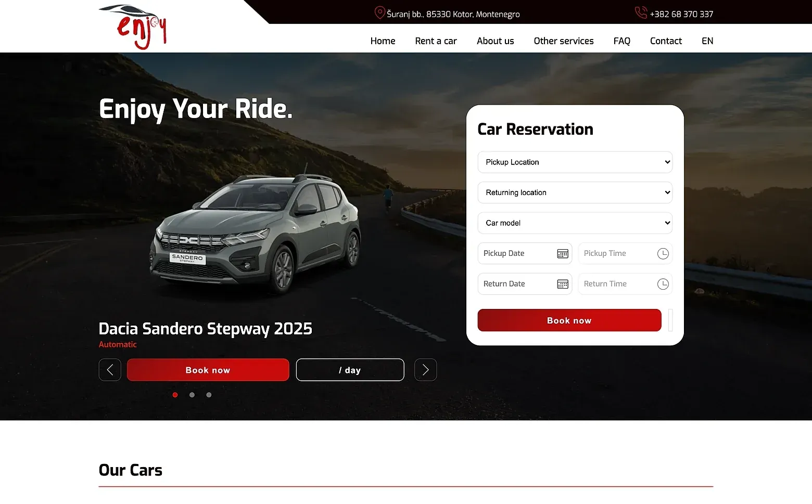Open About us menu item
The width and height of the screenshot is (812, 504).
tap(495, 41)
